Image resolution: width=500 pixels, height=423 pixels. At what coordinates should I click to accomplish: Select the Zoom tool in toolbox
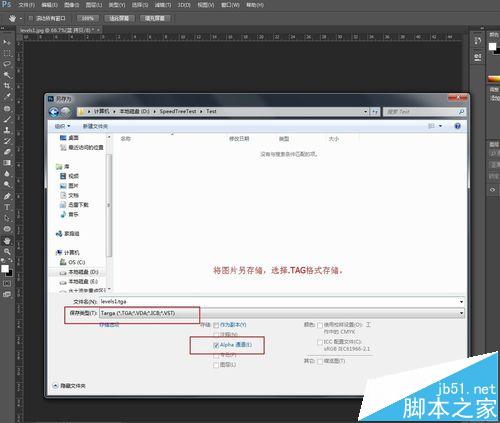tap(7, 252)
